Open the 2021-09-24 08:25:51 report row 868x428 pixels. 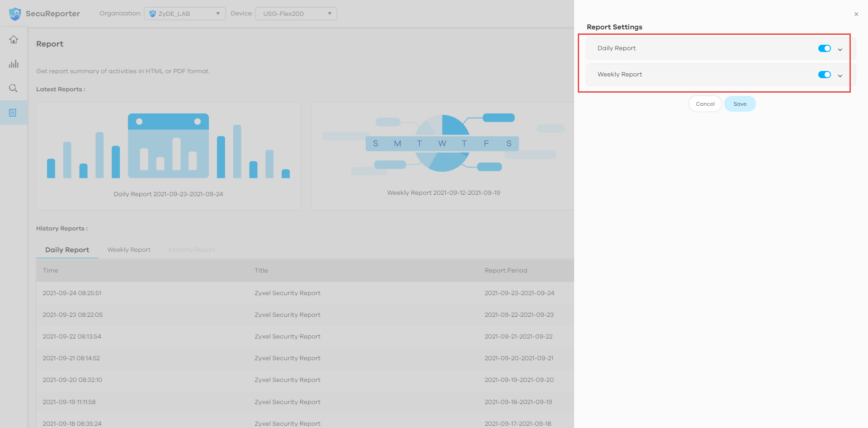288,293
